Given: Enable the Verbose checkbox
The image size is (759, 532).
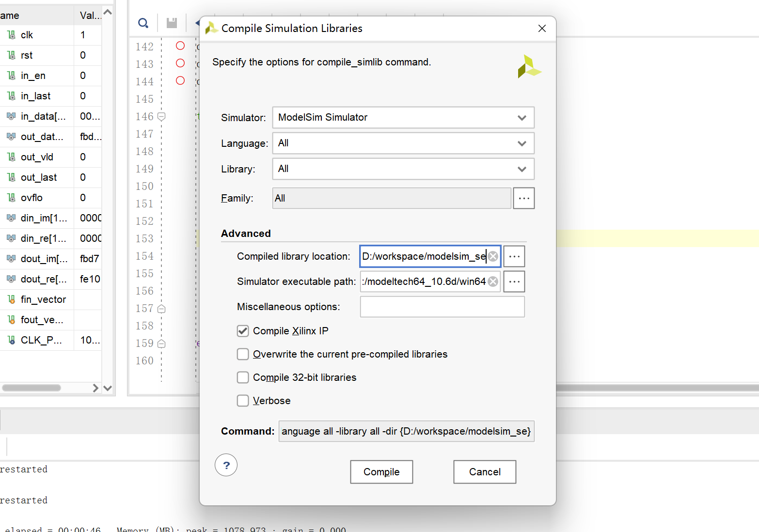Looking at the screenshot, I should point(243,401).
